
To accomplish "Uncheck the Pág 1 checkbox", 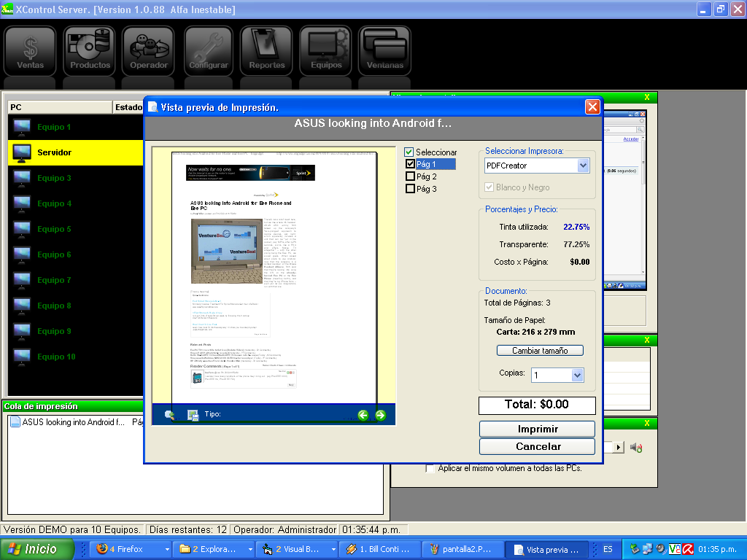I will point(410,164).
